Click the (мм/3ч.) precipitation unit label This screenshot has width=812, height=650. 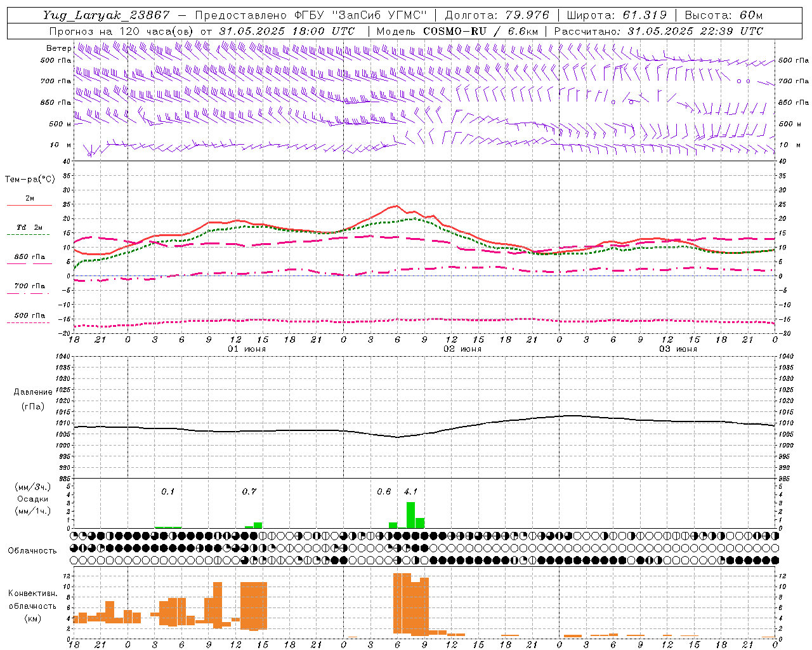click(x=32, y=487)
